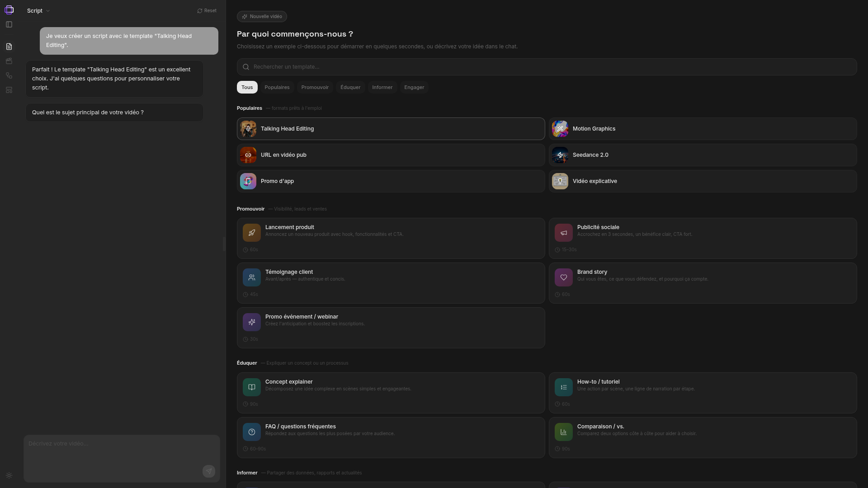Open the script document sidebar icon
868x488 pixels.
[9, 47]
